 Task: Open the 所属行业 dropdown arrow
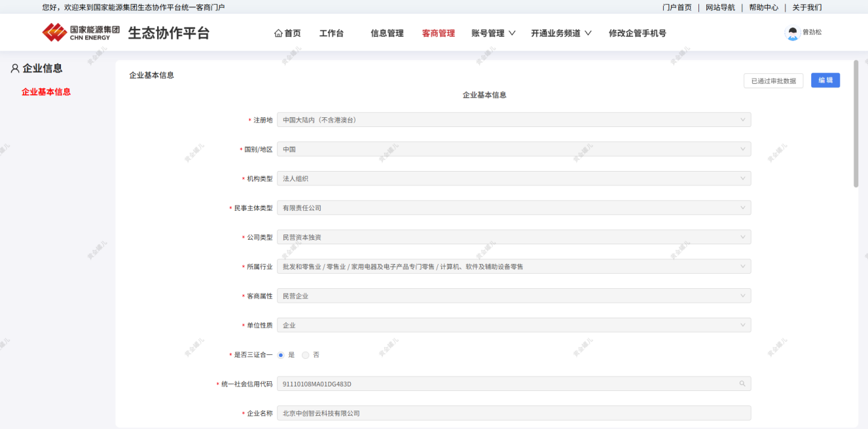[x=742, y=267]
